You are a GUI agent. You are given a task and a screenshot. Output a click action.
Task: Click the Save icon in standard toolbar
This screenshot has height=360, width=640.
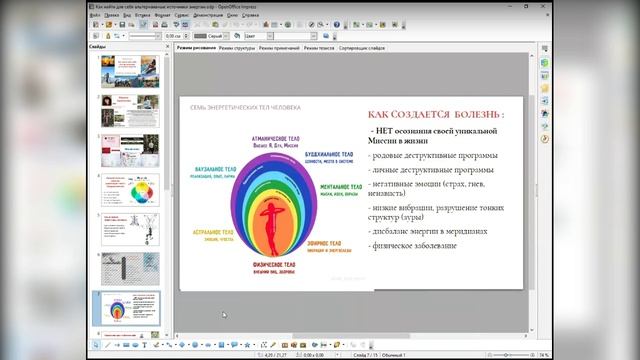(x=122, y=25)
